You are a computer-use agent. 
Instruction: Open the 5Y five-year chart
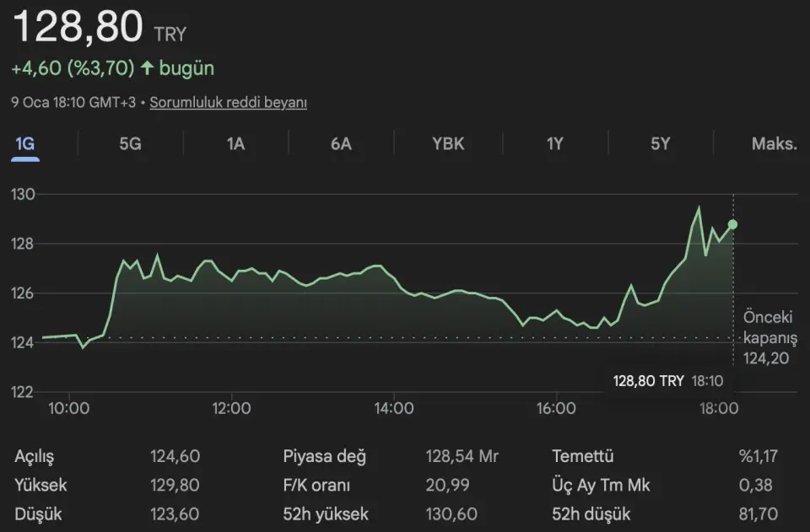pos(660,143)
